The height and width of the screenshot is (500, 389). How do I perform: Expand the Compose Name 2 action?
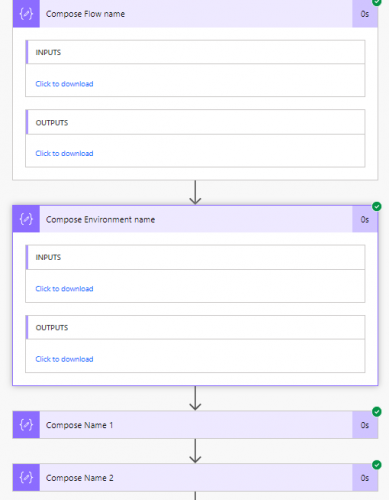coord(196,477)
